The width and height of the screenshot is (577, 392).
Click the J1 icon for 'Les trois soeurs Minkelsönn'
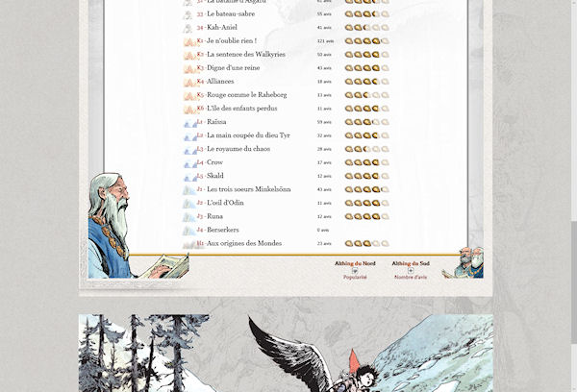[189, 189]
